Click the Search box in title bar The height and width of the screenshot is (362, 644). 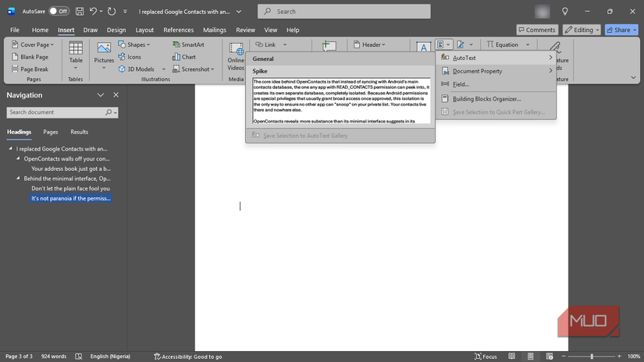[344, 12]
